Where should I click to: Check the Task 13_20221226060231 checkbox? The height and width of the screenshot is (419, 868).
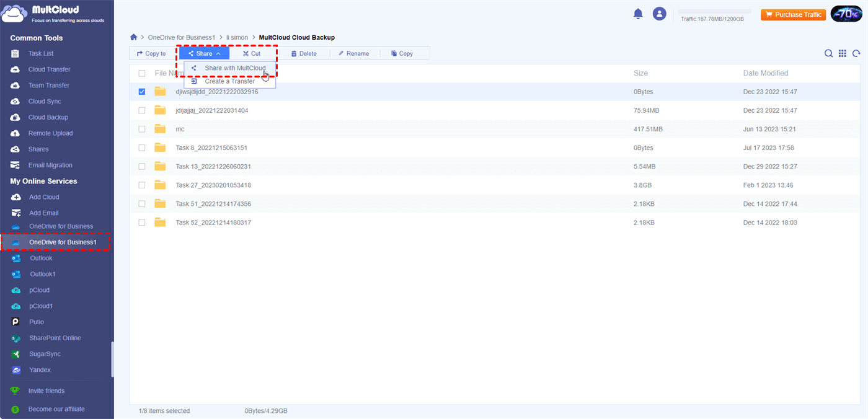(142, 166)
